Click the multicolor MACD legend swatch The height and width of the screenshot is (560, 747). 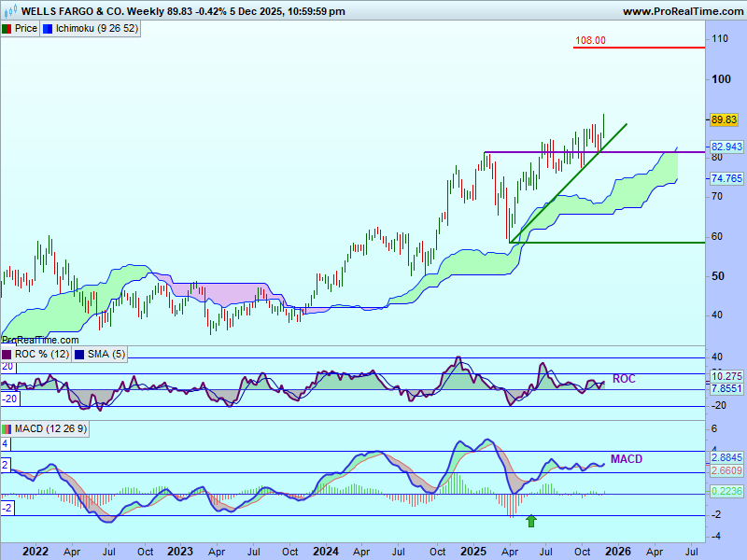[7, 428]
